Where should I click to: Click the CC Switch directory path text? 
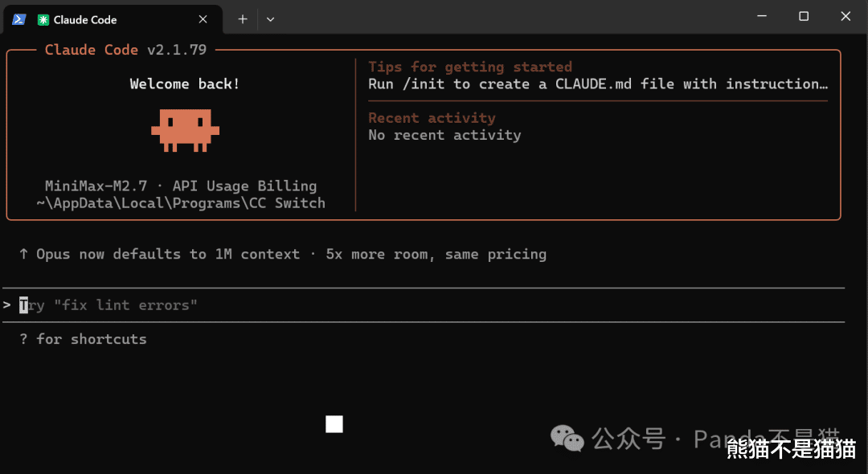point(181,203)
